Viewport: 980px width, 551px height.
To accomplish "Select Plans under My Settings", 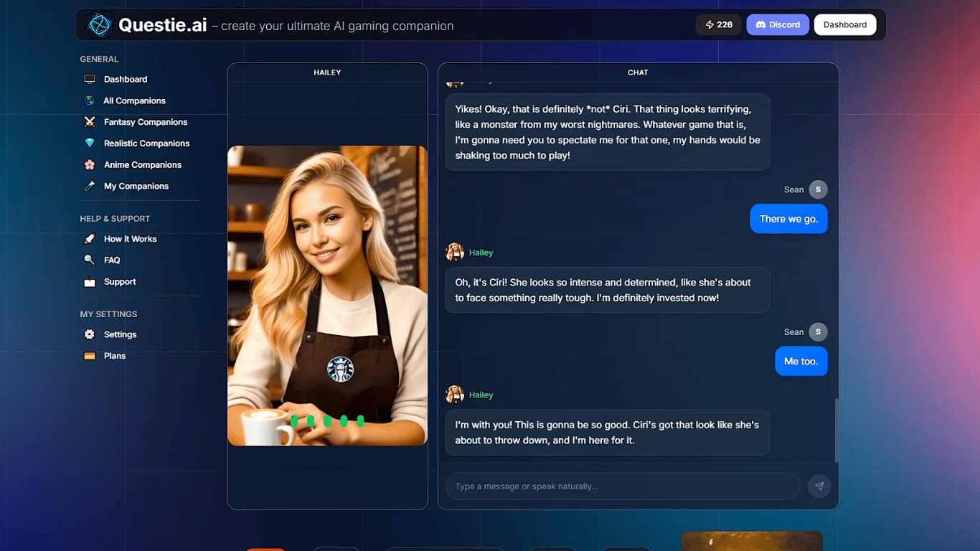I will [115, 355].
